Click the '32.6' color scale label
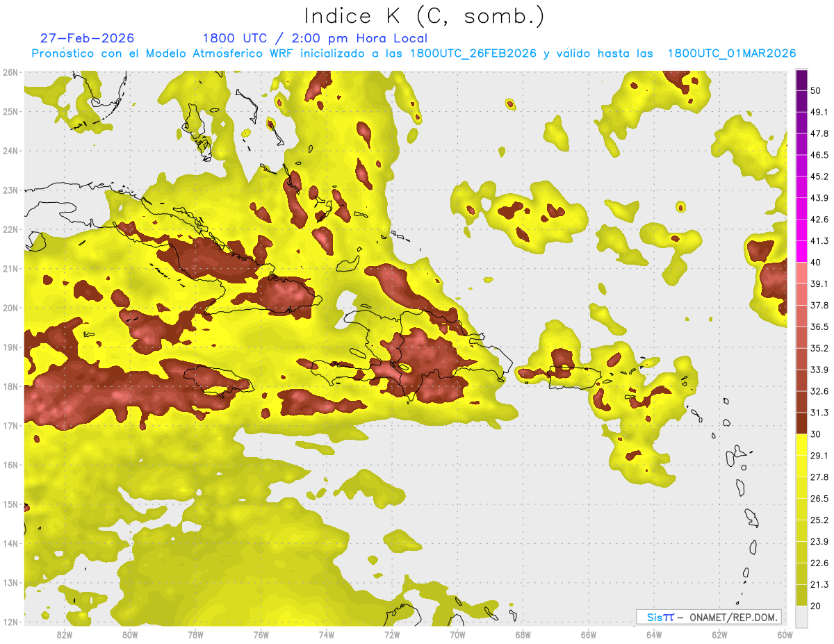 tap(819, 391)
